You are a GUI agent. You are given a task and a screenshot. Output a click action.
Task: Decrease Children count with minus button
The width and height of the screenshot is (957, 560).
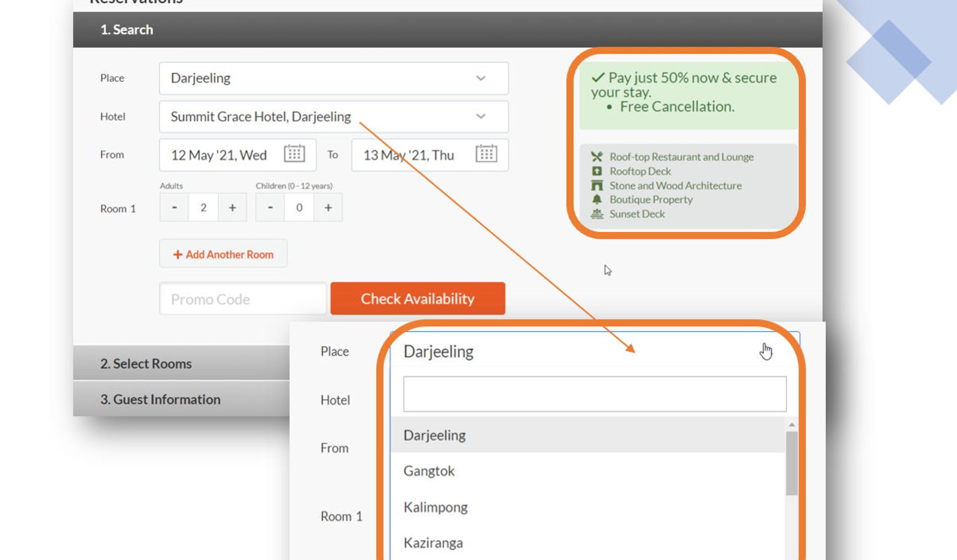click(x=270, y=207)
